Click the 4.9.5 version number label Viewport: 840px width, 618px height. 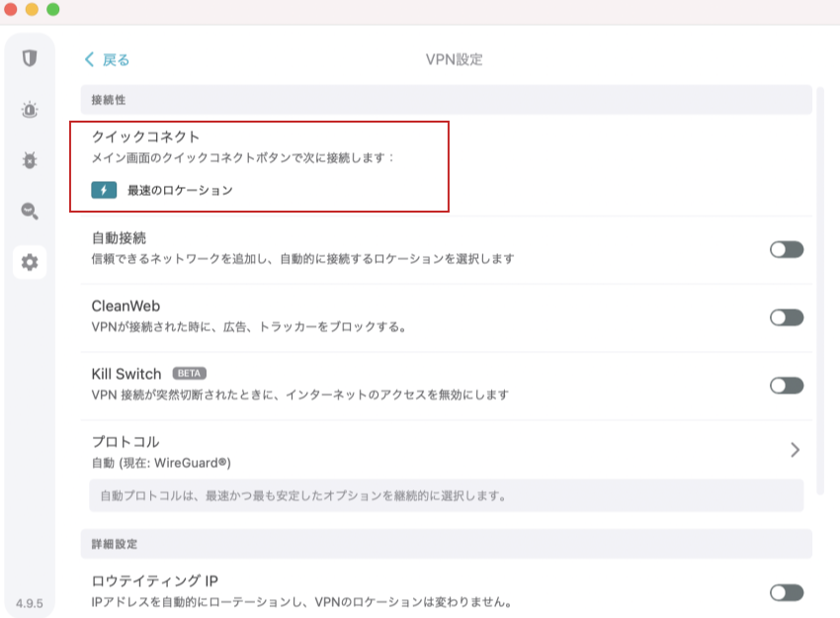[x=30, y=603]
